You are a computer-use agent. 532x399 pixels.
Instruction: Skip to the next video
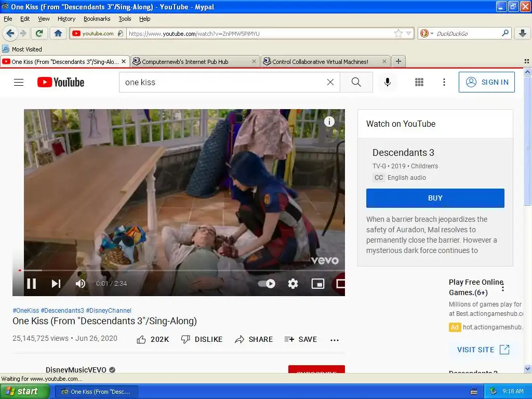(56, 284)
